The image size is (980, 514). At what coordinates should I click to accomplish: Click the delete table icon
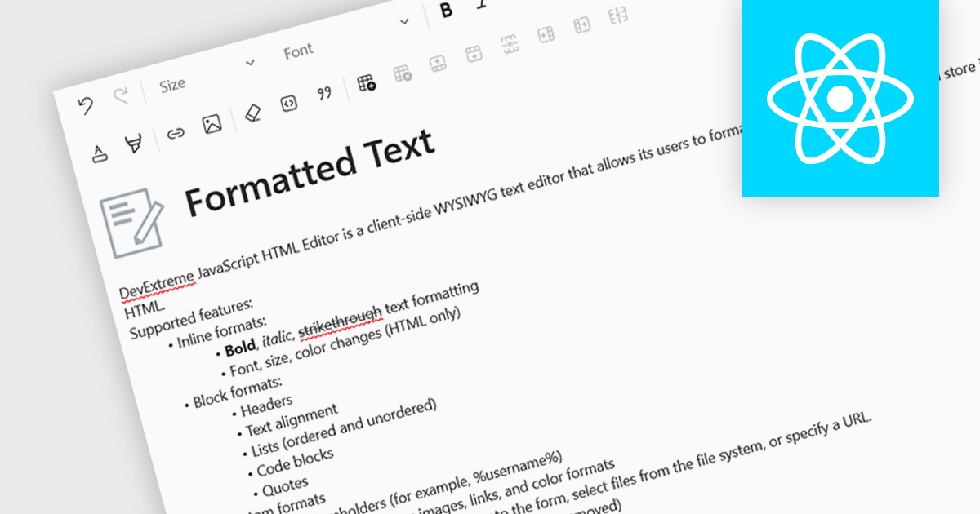403,74
